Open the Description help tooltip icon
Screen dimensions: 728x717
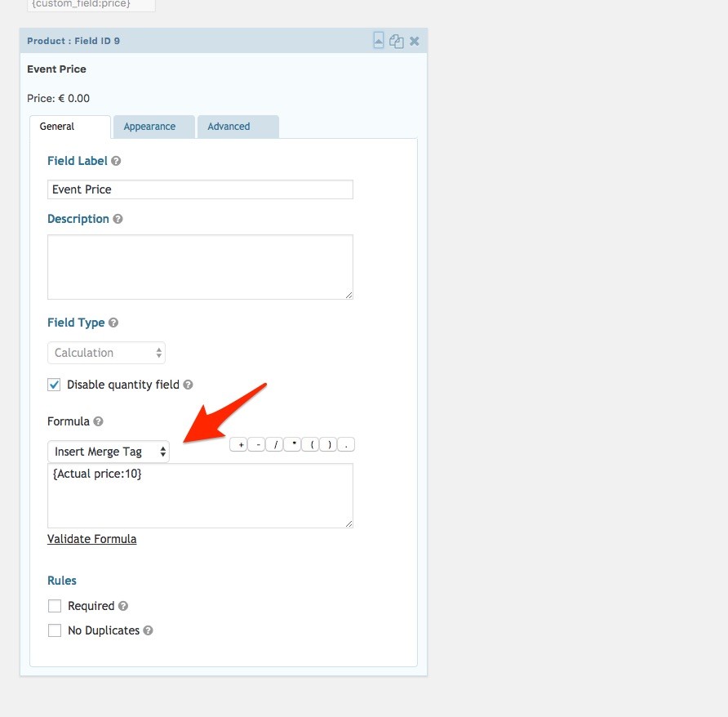pyautogui.click(x=118, y=220)
